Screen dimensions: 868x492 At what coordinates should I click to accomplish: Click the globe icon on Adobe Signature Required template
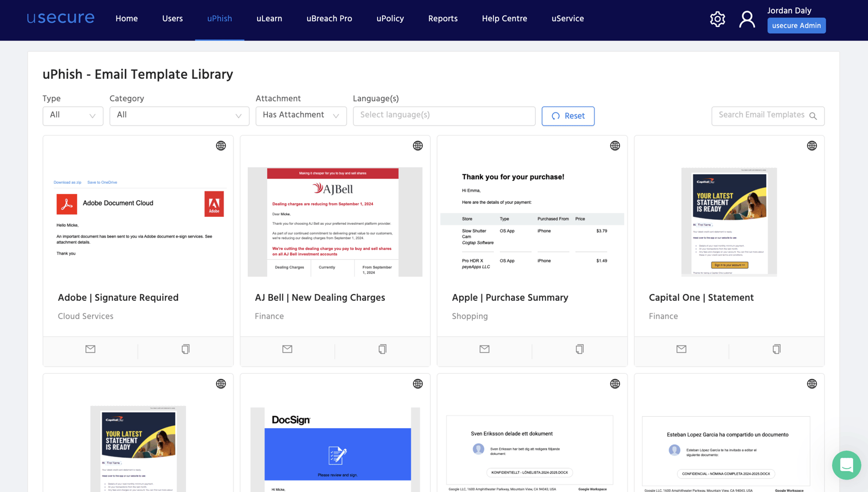(221, 146)
